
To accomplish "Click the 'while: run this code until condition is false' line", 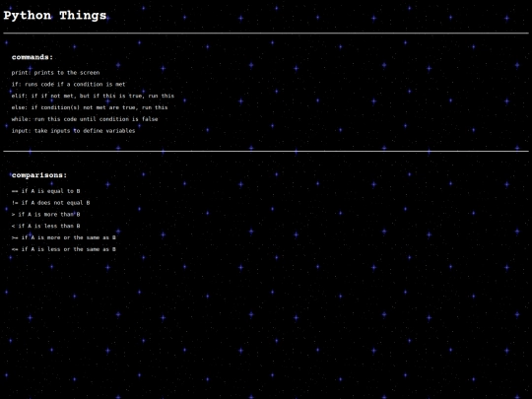I will [85, 119].
